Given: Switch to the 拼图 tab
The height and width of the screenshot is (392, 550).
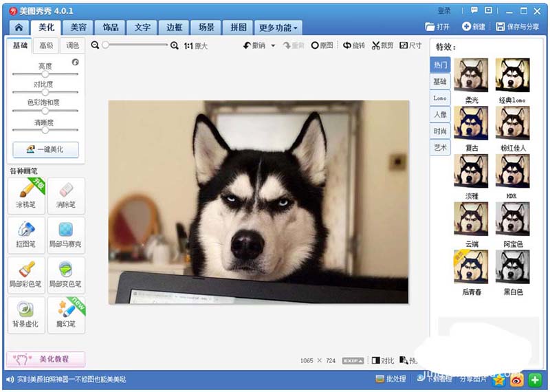Looking at the screenshot, I should 238,28.
